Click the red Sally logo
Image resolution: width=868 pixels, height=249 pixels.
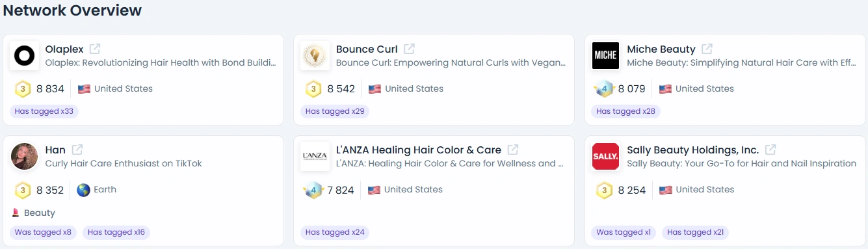tap(606, 156)
